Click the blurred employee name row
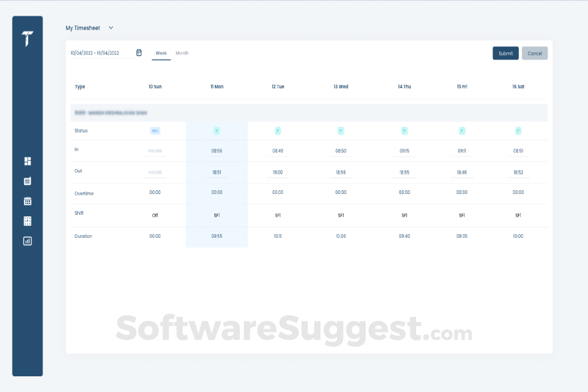The height and width of the screenshot is (392, 588). pyautogui.click(x=309, y=112)
